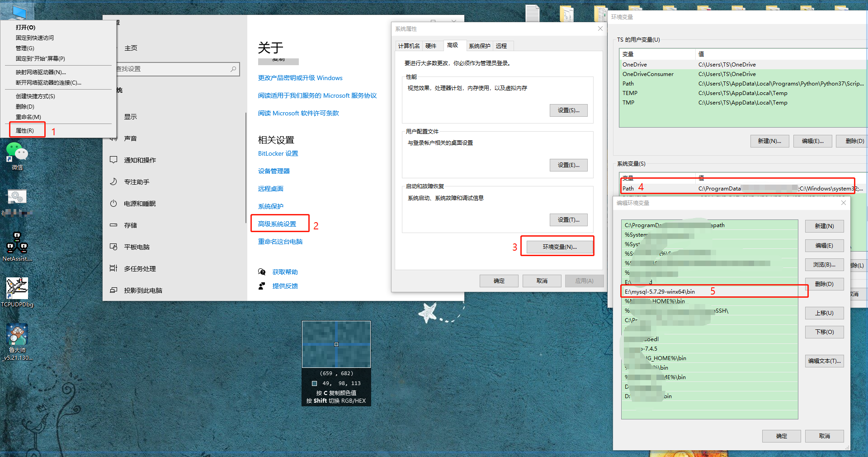The image size is (868, 457).
Task: Choose 删除(D) in the context menu
Action: (25, 106)
